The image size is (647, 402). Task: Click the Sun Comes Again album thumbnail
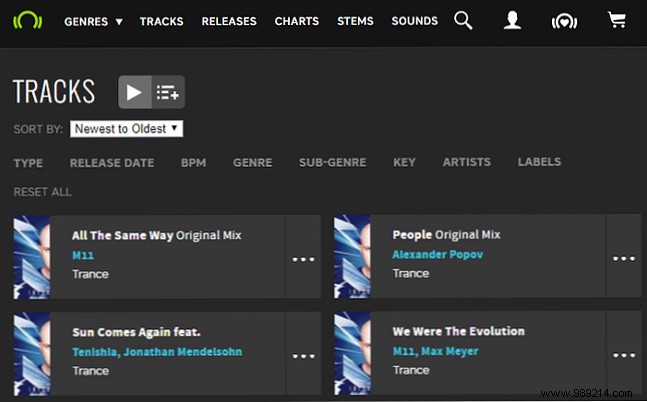32,353
